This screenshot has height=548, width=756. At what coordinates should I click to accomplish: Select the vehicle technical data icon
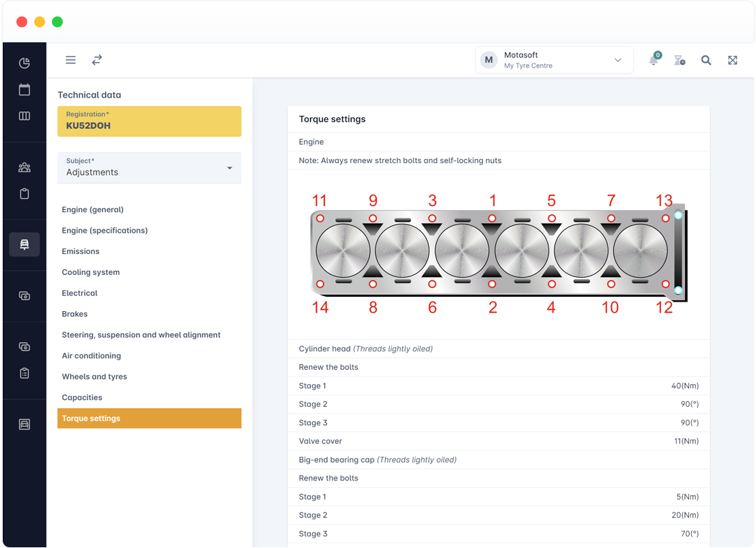(24, 244)
